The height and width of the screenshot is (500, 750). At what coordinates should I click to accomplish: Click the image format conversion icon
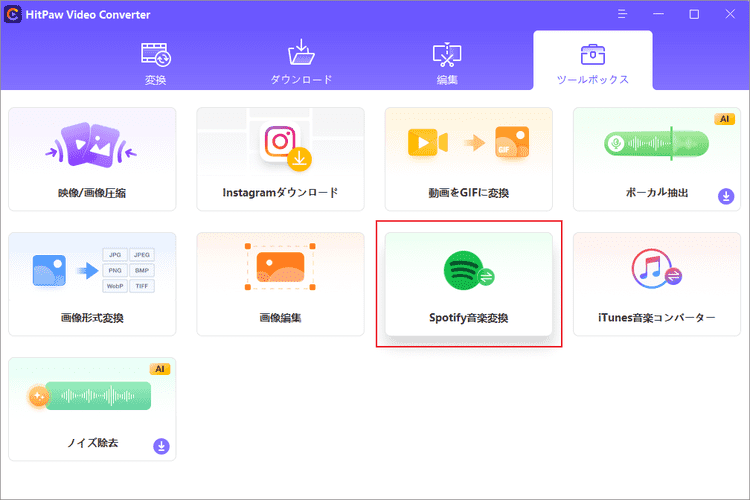[x=93, y=270]
